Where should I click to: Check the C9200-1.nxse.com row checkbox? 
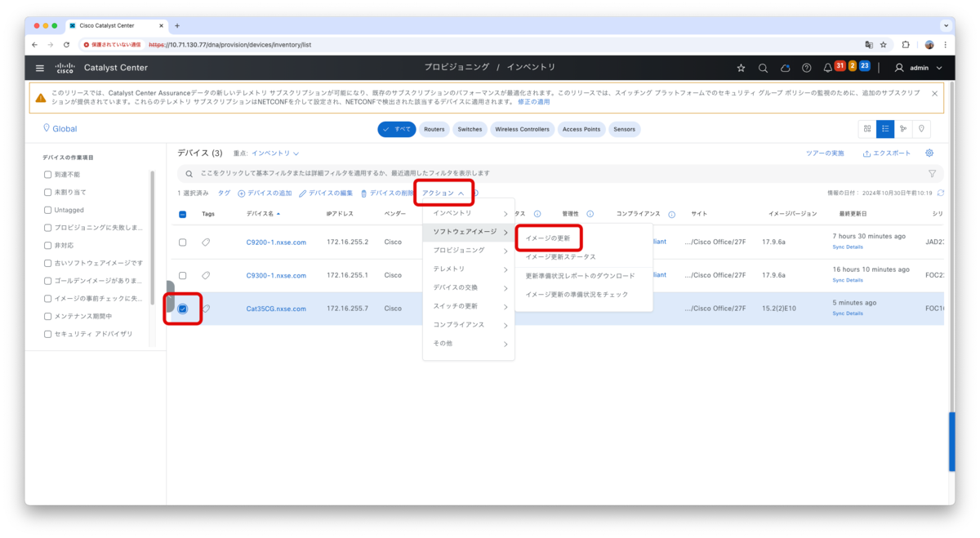(x=182, y=242)
